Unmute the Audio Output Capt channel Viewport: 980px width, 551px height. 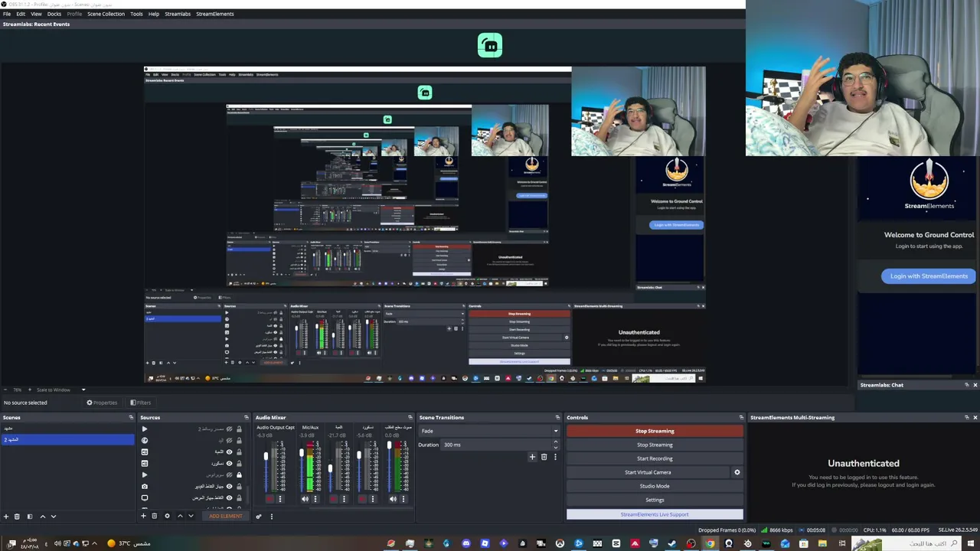coord(269,499)
